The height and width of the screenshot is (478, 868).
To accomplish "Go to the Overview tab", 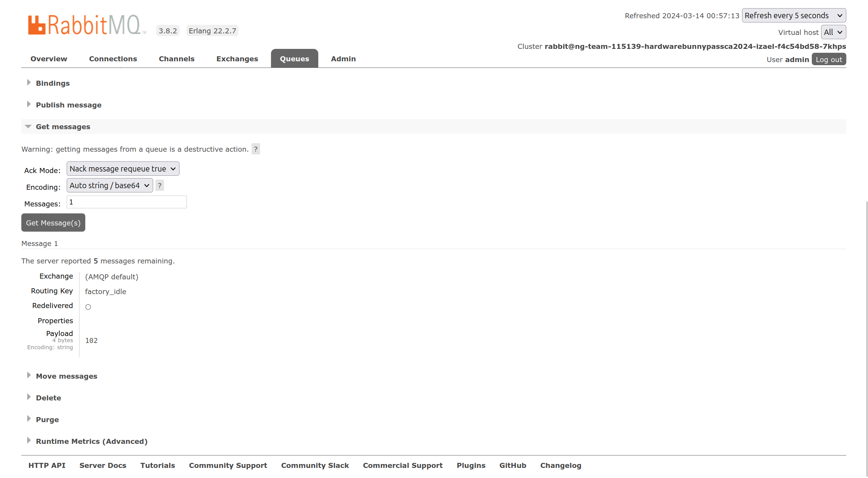I will [49, 59].
